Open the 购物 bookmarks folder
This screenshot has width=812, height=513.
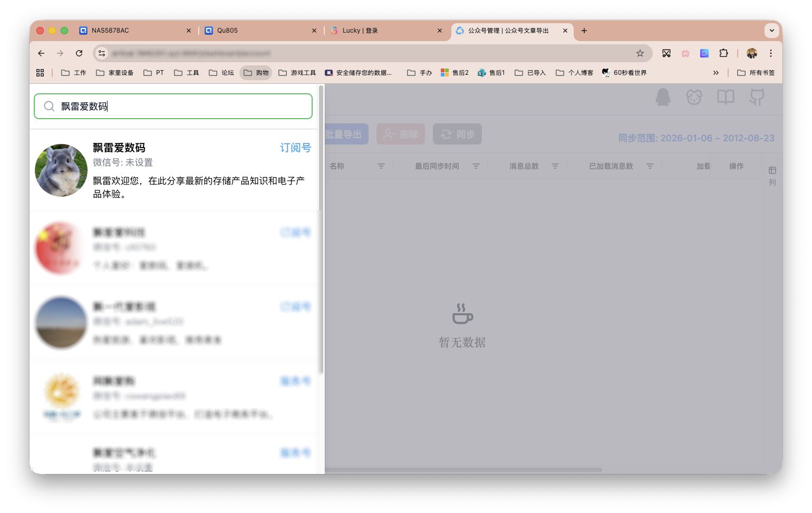(x=255, y=72)
